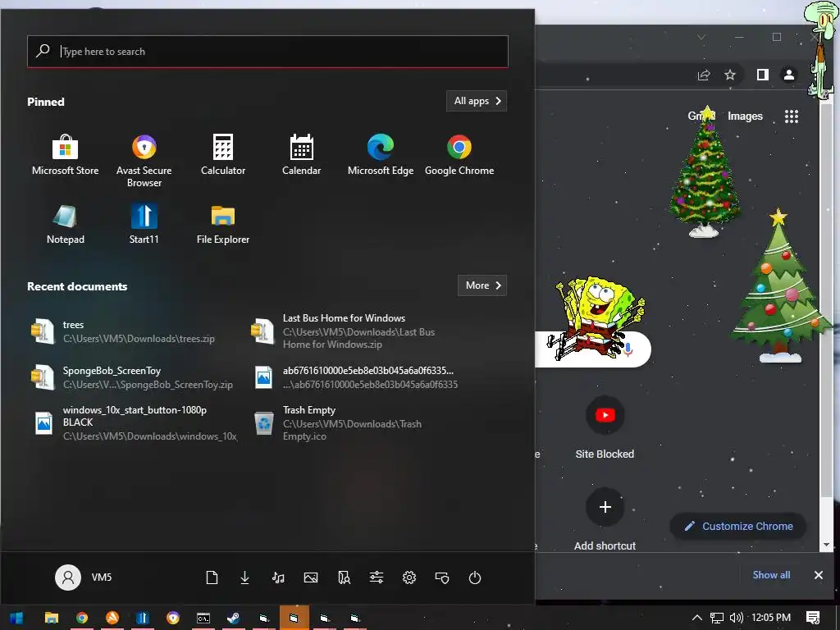The height and width of the screenshot is (630, 840).
Task: Launch Google Chrome from pinned apps
Action: coord(459,155)
